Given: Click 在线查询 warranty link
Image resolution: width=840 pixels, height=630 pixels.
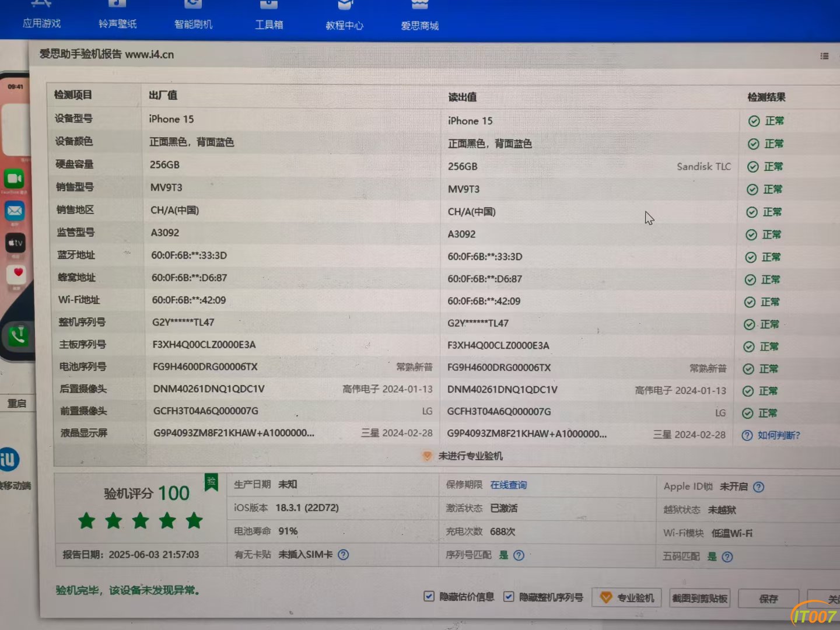Looking at the screenshot, I should coord(508,485).
